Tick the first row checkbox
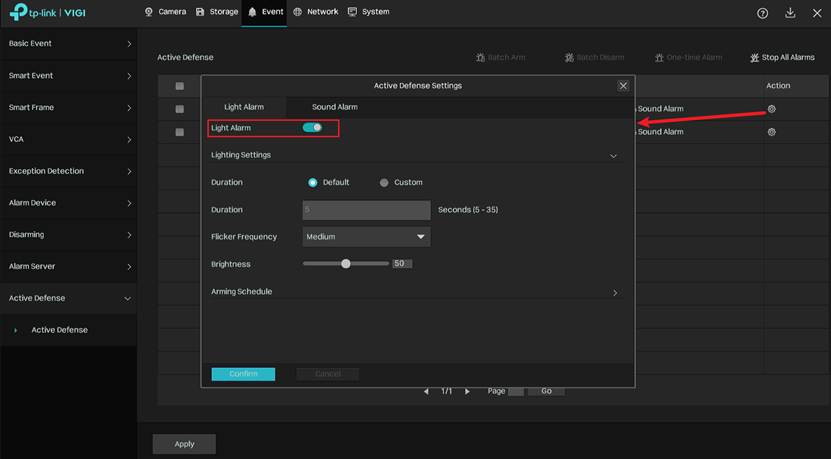 point(180,109)
